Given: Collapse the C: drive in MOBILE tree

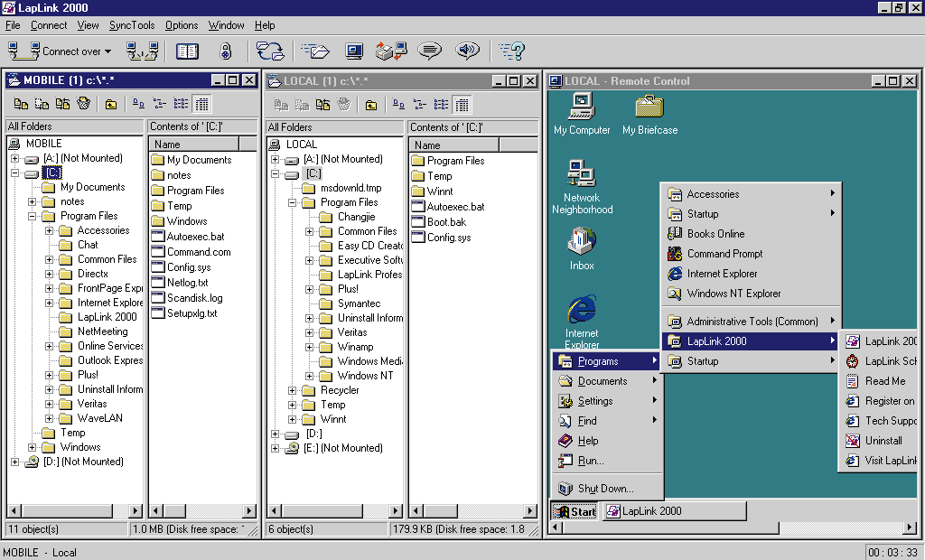Looking at the screenshot, I should [x=14, y=173].
